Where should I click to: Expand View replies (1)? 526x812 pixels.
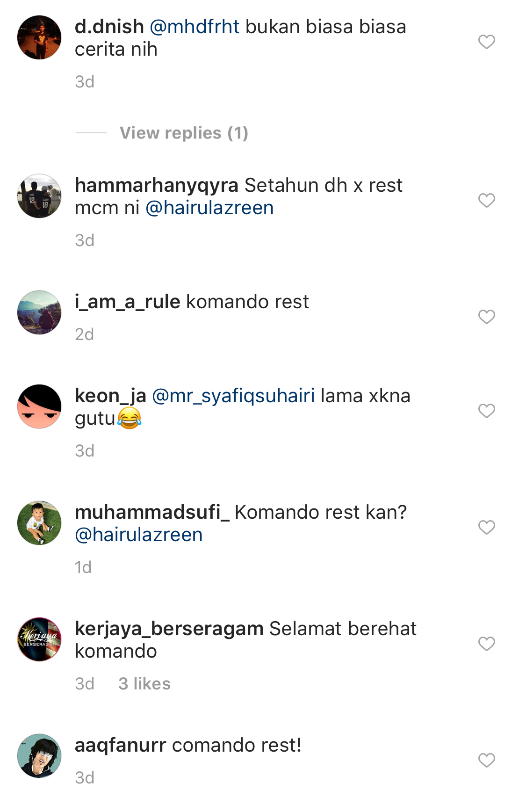click(184, 133)
